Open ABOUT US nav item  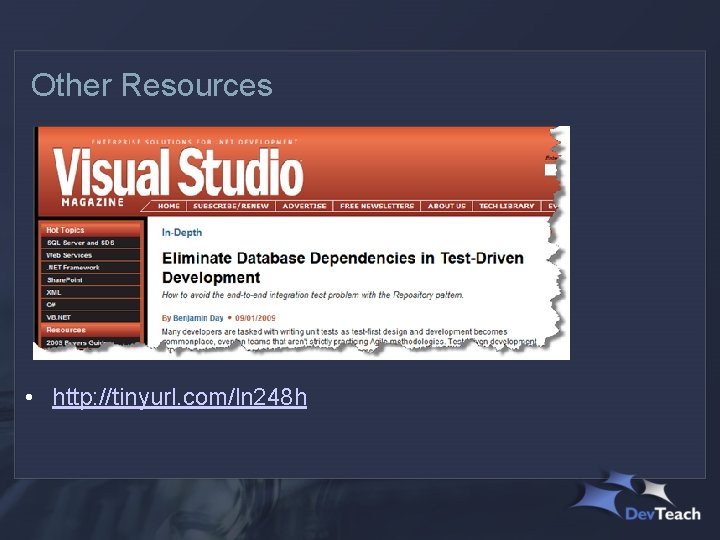[446, 206]
